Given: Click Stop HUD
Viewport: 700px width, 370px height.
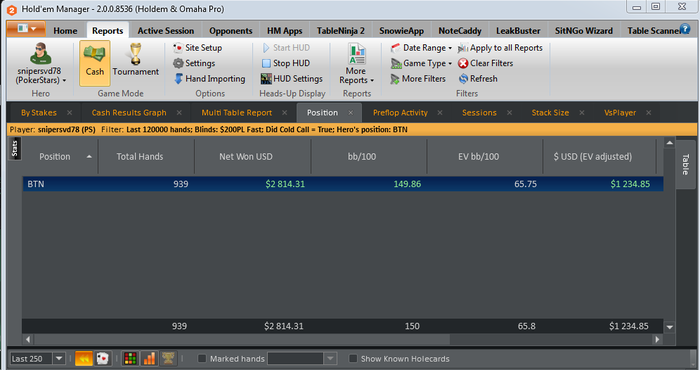Looking at the screenshot, I should [x=286, y=63].
